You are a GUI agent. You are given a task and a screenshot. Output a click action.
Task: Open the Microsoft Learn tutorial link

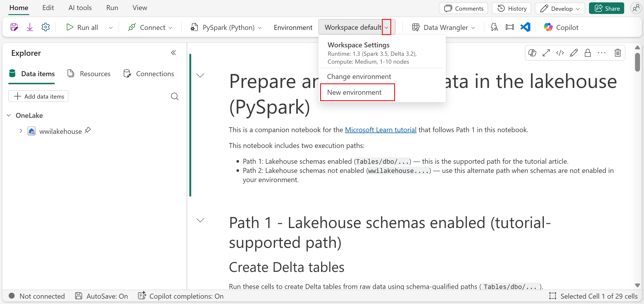381,130
